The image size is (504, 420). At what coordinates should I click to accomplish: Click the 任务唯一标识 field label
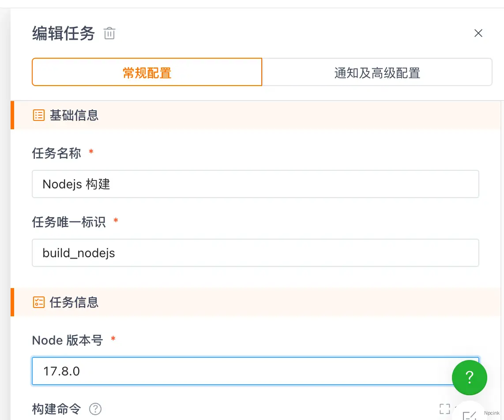69,222
